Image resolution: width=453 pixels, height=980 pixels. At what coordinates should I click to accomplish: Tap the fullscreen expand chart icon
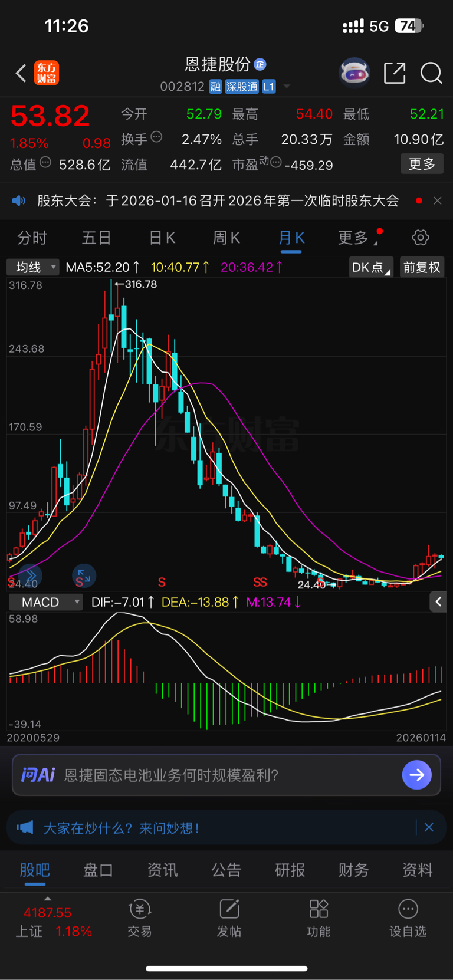click(x=84, y=576)
